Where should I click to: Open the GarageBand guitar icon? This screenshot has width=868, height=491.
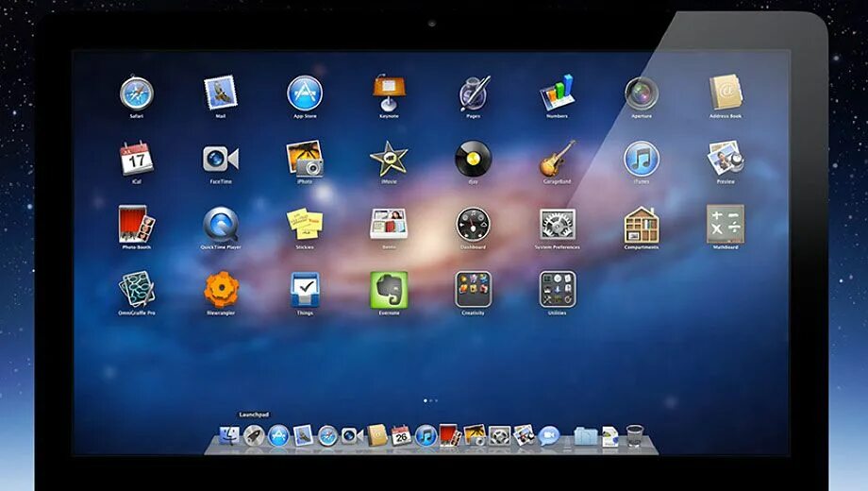pyautogui.click(x=557, y=159)
